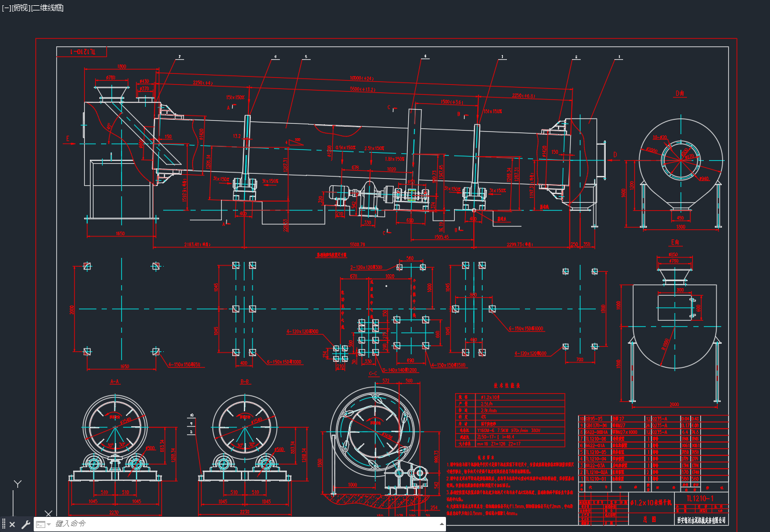The height and width of the screenshot is (532, 770).
Task: Click 6622-01A in the parts list
Action: point(595,445)
